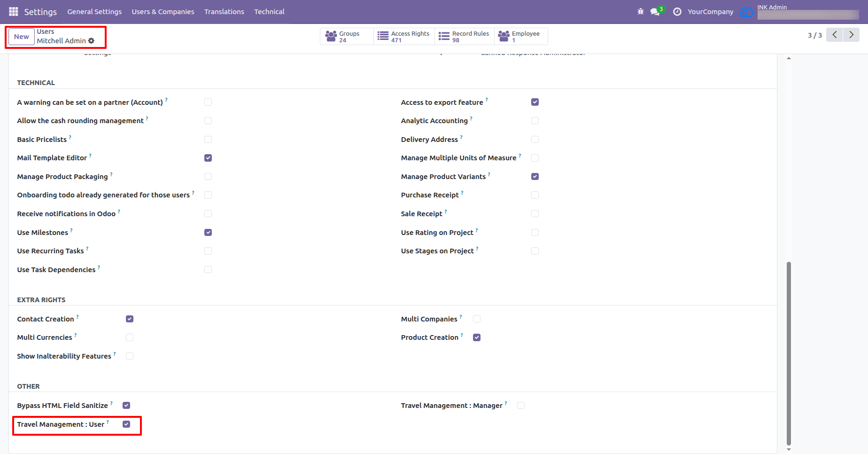Open the Employee stat button

coord(521,37)
